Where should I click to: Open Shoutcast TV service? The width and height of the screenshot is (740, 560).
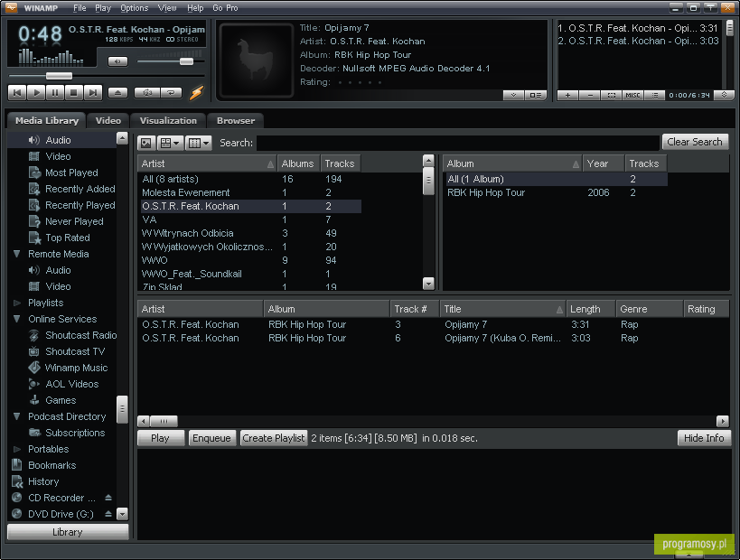[75, 351]
